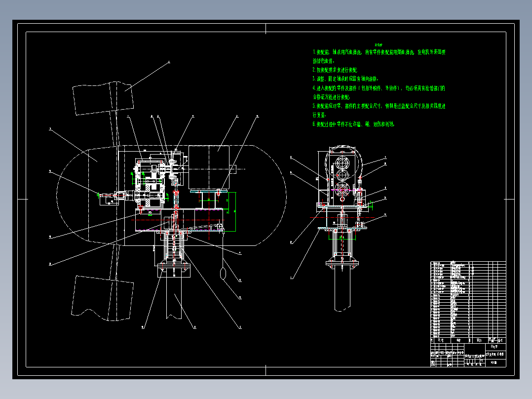Click the oval pendant hanging below the main assembly
Viewport: 532px width, 399px height.
click(223, 274)
